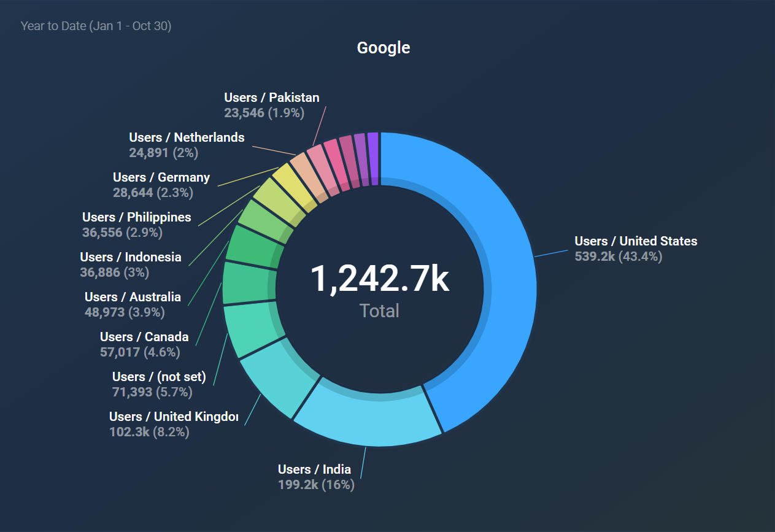This screenshot has height=532, width=775.
Task: Click the Users / United States label
Action: 636,241
